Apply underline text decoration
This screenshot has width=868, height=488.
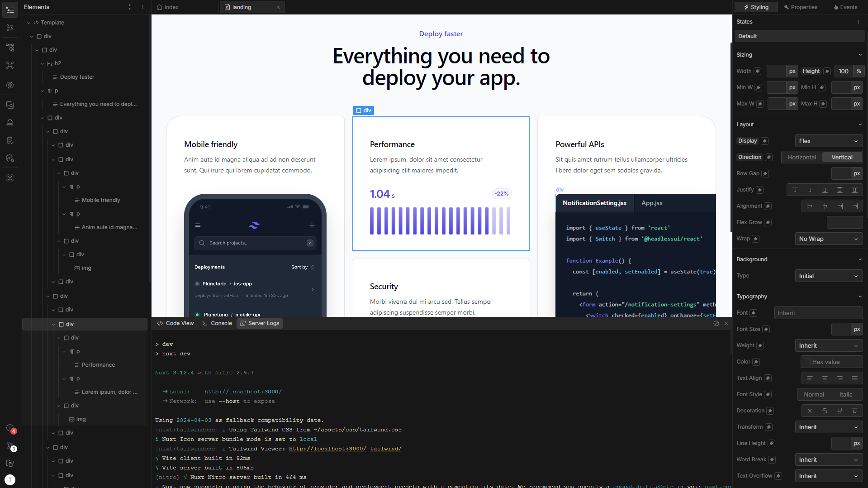840,411
